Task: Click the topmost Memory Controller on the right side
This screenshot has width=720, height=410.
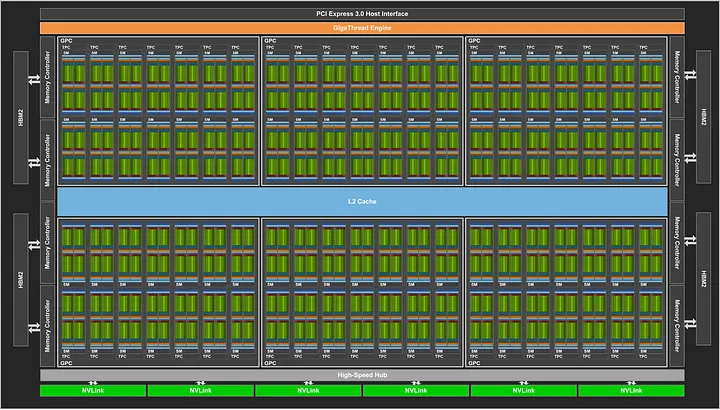Action: coord(677,77)
